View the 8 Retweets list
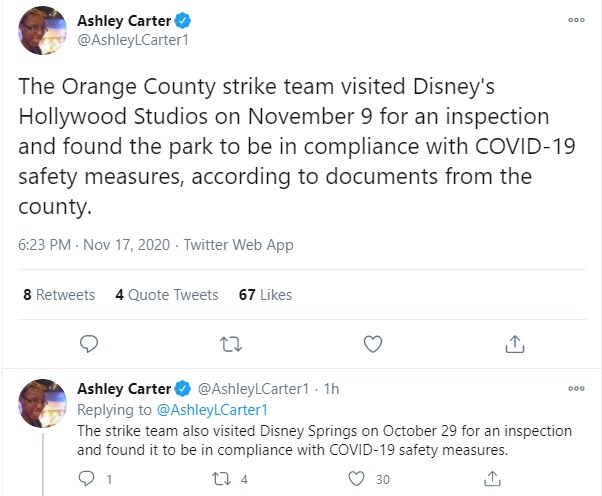 coord(58,294)
